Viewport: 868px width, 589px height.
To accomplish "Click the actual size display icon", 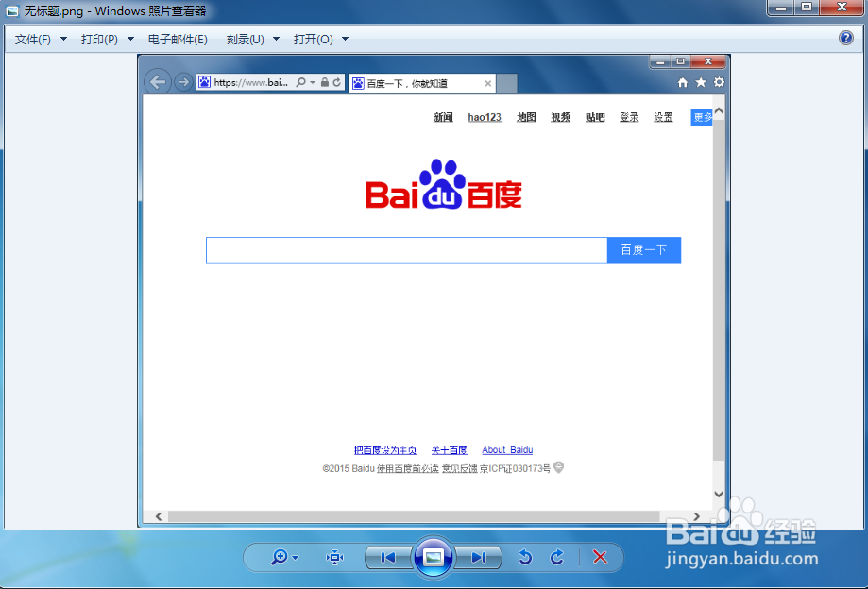I will [x=333, y=558].
